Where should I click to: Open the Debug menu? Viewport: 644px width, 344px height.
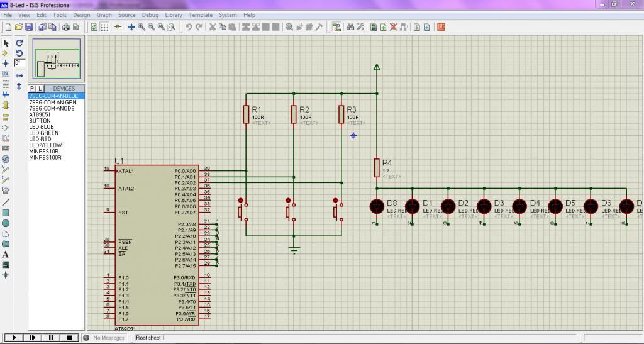coord(150,14)
